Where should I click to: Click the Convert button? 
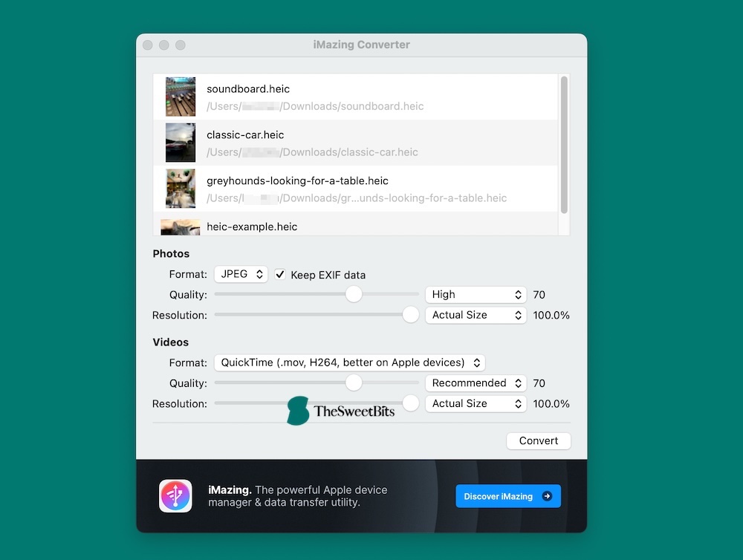[538, 440]
